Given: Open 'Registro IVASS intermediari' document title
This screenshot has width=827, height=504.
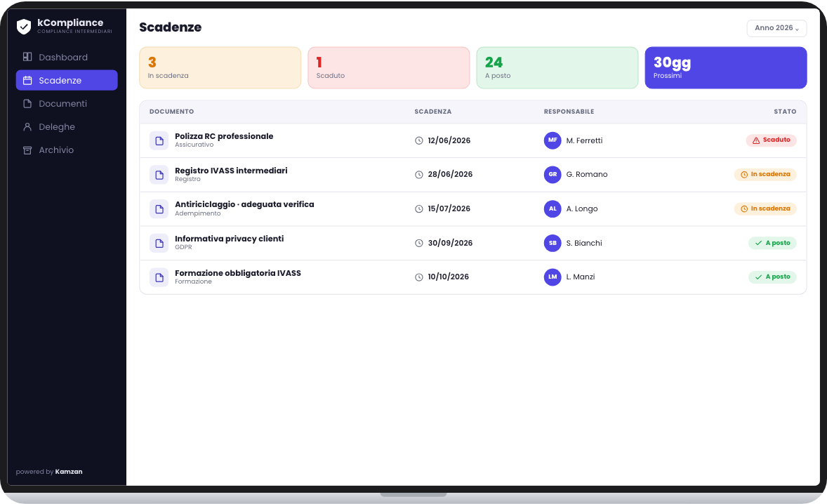Looking at the screenshot, I should point(231,171).
